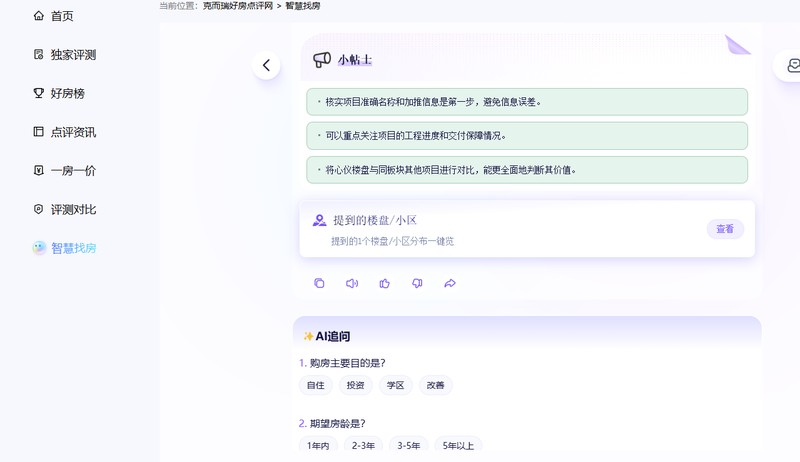Select 1年内 house age option

click(318, 445)
